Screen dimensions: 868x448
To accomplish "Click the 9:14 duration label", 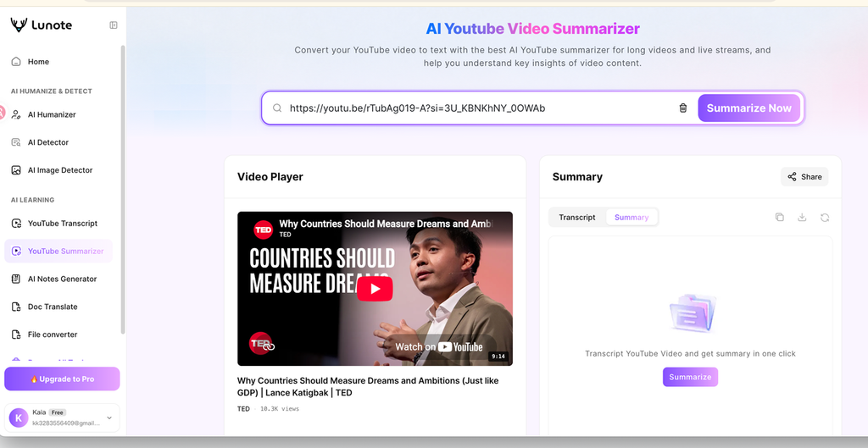I will click(498, 357).
